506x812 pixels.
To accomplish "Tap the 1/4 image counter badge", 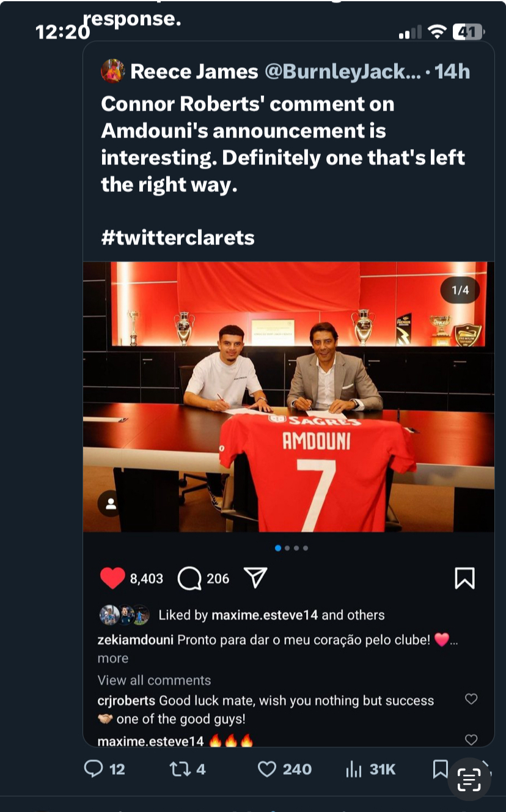I will click(x=460, y=290).
